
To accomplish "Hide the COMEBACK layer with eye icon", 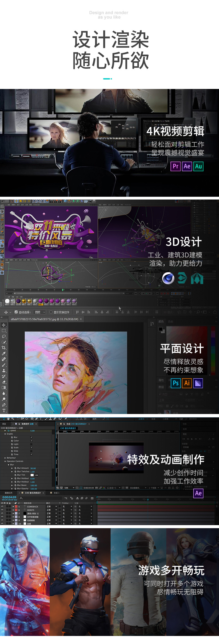I will point(2,507).
